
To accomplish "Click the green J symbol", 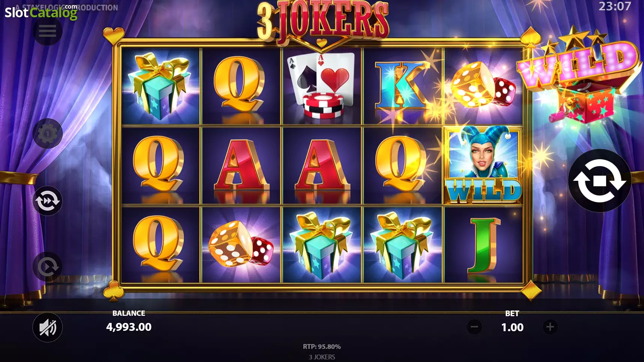I will click(x=484, y=245).
